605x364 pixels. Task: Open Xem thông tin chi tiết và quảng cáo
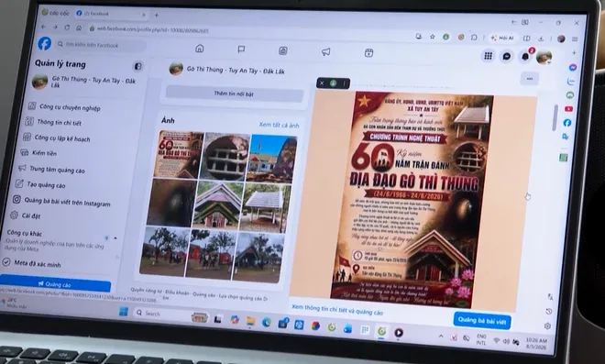point(337,310)
